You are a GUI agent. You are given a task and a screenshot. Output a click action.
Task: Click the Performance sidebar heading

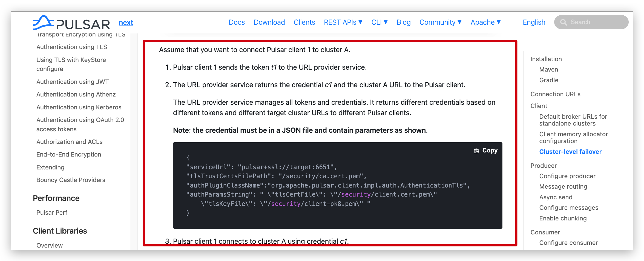(56, 198)
